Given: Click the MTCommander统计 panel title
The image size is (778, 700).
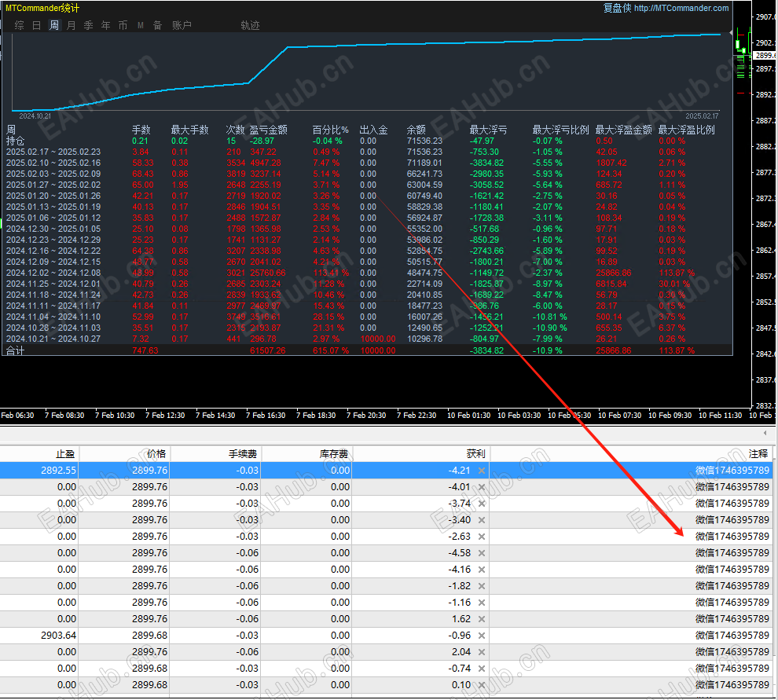Looking at the screenshot, I should (42, 8).
